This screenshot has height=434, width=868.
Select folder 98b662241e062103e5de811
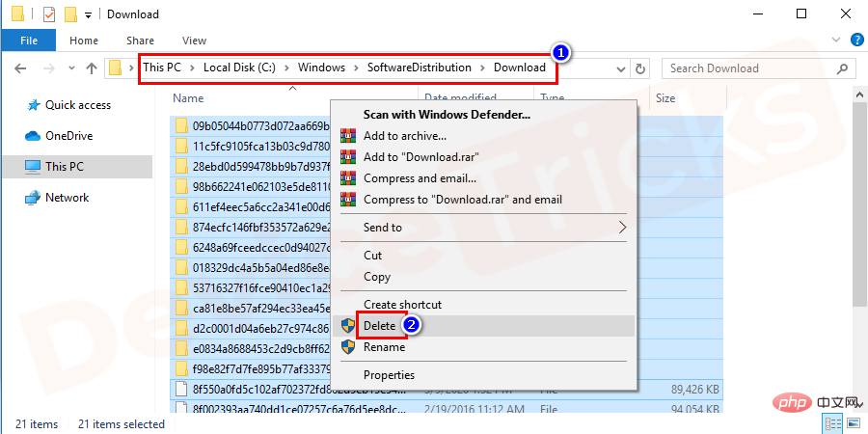tap(261, 186)
